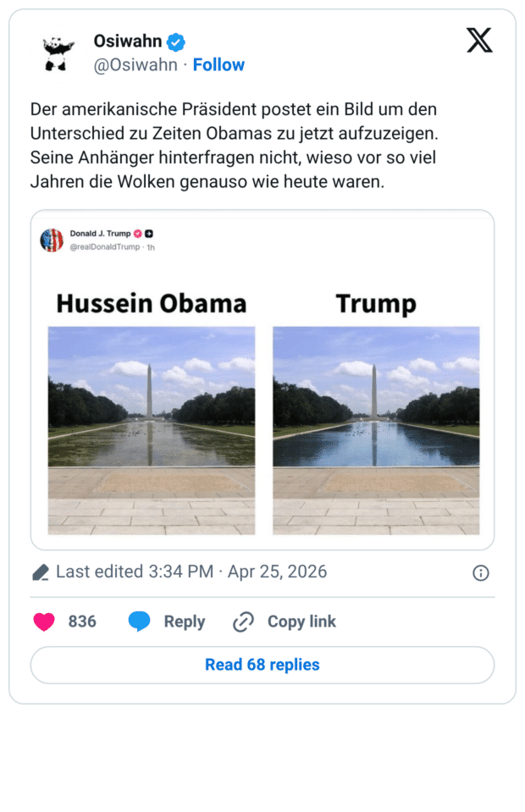Click Donald J. Trump's verified badge
Viewport: 525px width, 812px height.
pos(137,233)
